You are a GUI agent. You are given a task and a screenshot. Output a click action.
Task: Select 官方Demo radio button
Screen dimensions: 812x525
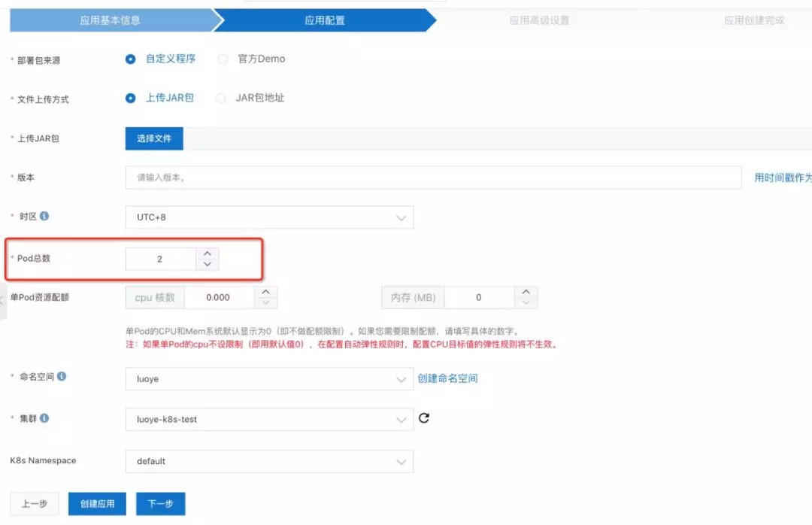(223, 59)
